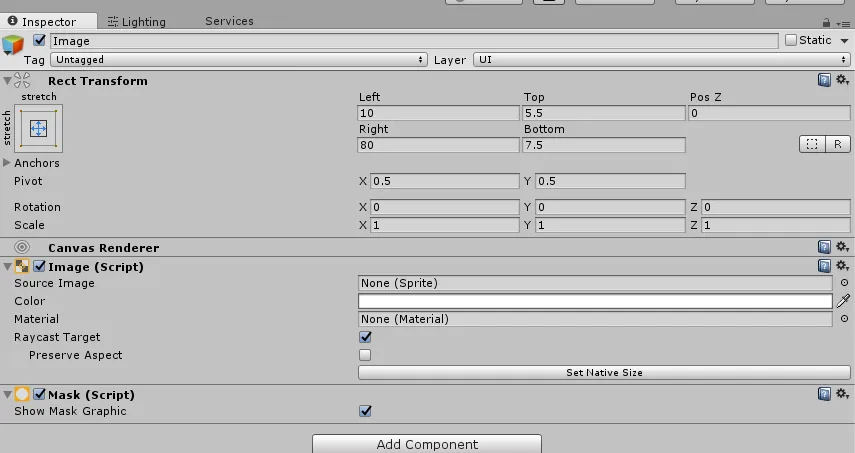Screen dimensions: 855x453
Task: Click the Canvas Renderer component icon
Action: [22, 247]
